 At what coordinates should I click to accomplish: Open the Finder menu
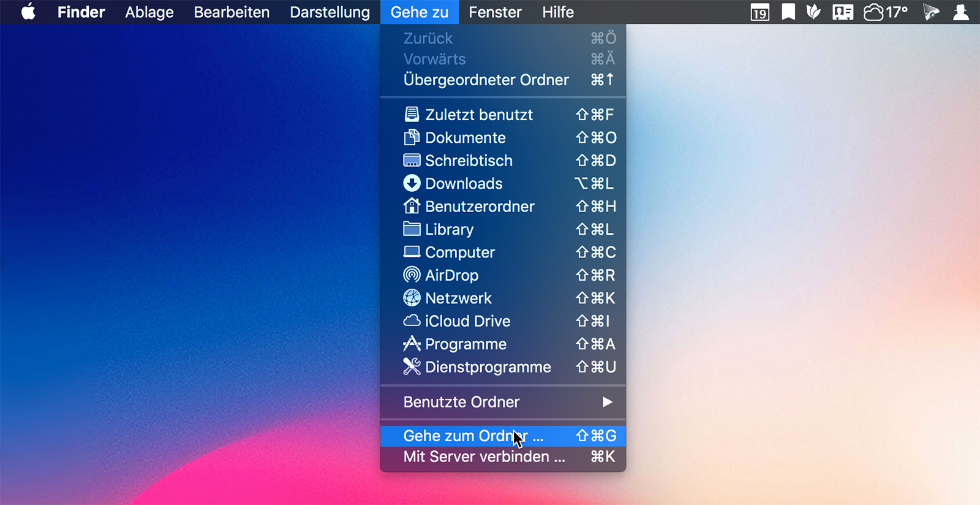click(81, 12)
